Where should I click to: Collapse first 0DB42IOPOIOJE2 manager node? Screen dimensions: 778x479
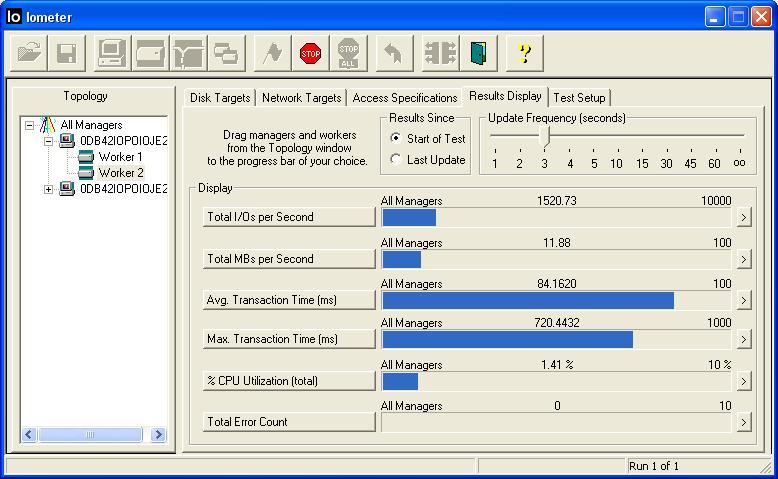49,141
